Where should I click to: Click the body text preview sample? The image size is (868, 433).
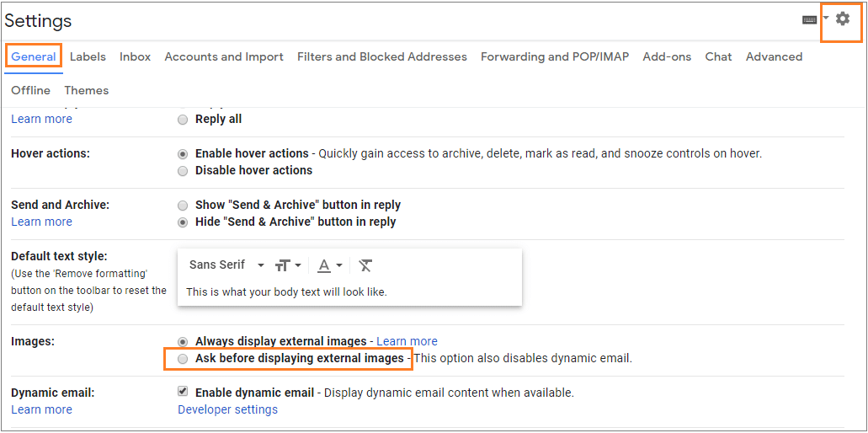[286, 291]
